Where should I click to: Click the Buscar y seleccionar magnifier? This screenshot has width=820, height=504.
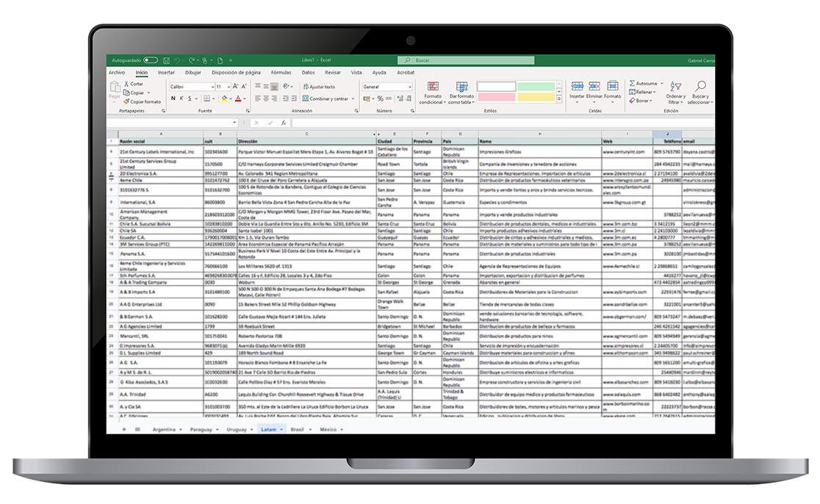699,87
